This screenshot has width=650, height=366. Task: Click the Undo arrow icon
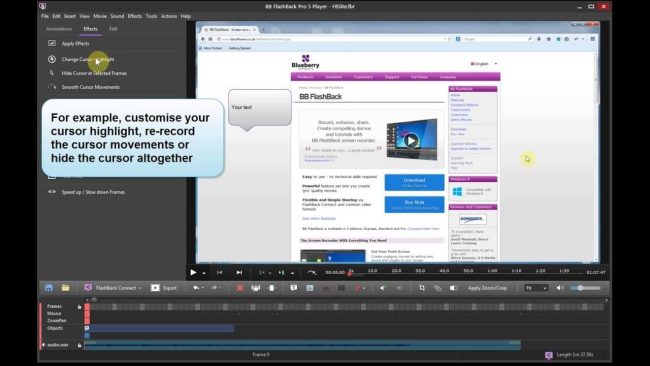click(x=196, y=288)
